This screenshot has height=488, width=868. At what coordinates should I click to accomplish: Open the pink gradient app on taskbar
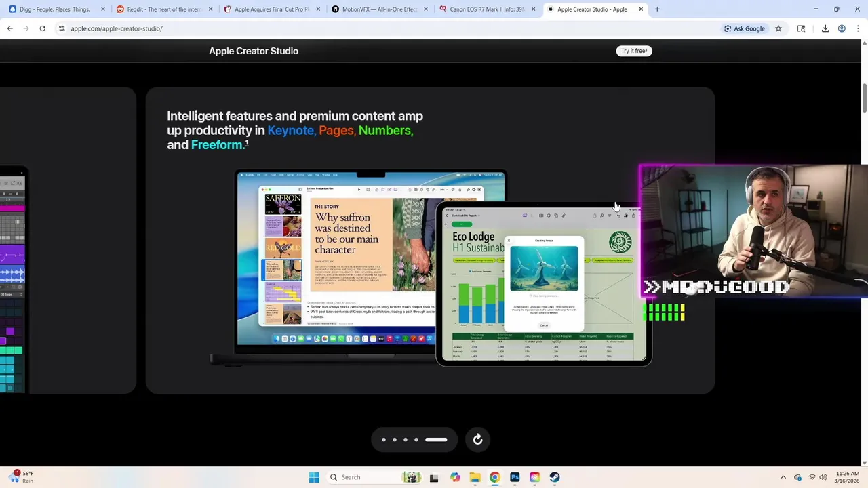(x=535, y=477)
